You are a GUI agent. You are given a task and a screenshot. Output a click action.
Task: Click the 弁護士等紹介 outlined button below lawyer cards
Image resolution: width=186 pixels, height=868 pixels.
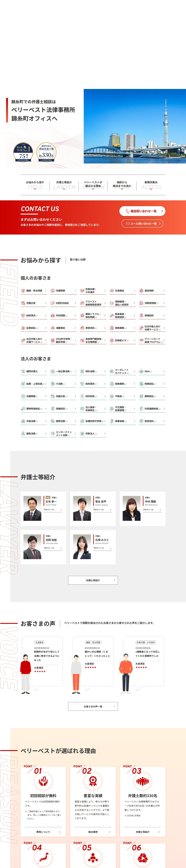[x=93, y=580]
